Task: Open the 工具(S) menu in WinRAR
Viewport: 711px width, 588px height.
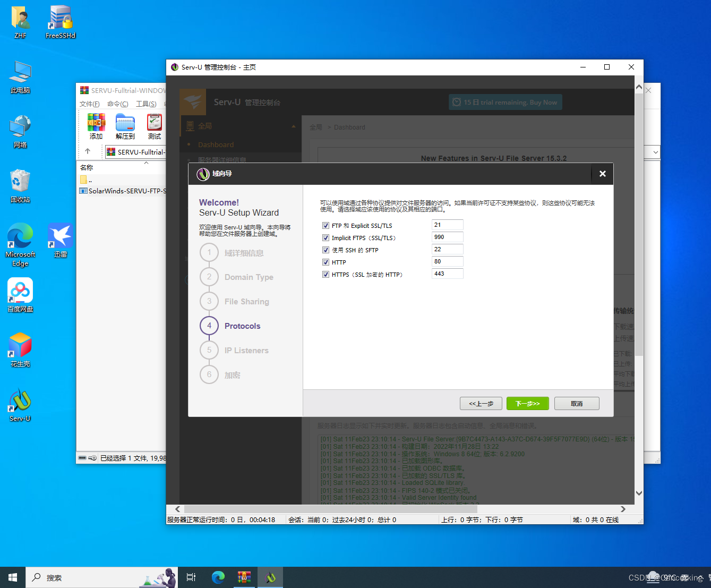Action: coord(146,104)
